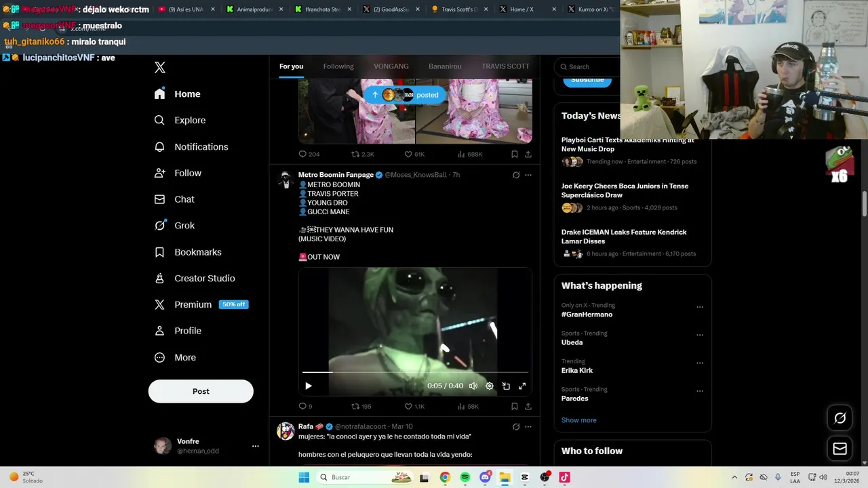The image size is (868, 488).
Task: Switch to VONGANG tab
Action: [x=391, y=66]
